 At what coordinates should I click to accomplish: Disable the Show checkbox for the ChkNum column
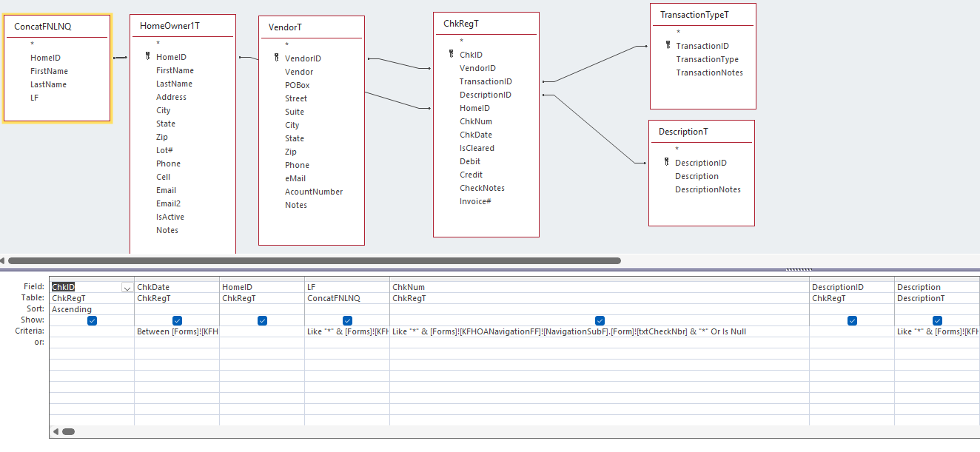(600, 320)
